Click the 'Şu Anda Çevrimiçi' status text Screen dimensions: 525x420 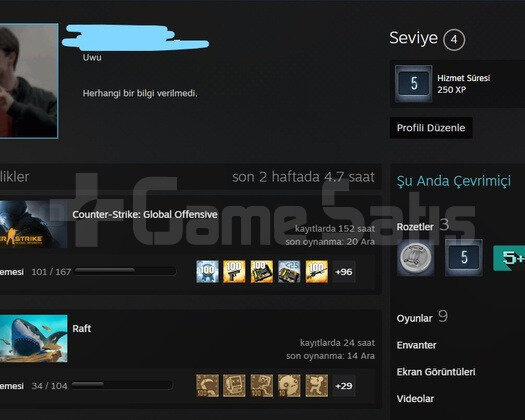click(454, 181)
